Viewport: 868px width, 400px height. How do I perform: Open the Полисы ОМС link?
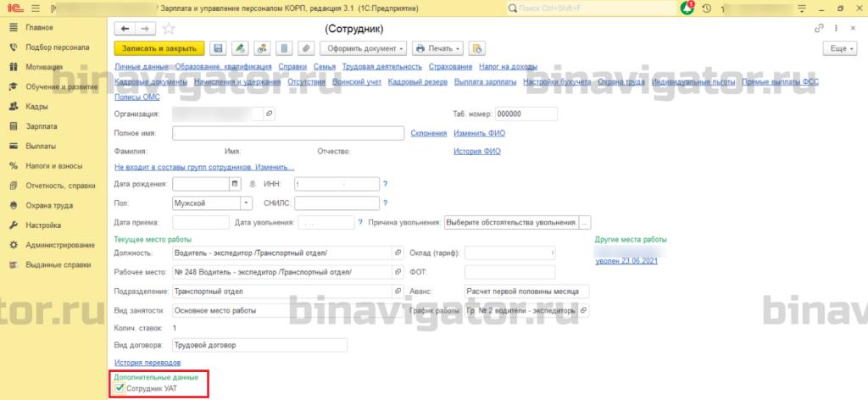pos(136,97)
